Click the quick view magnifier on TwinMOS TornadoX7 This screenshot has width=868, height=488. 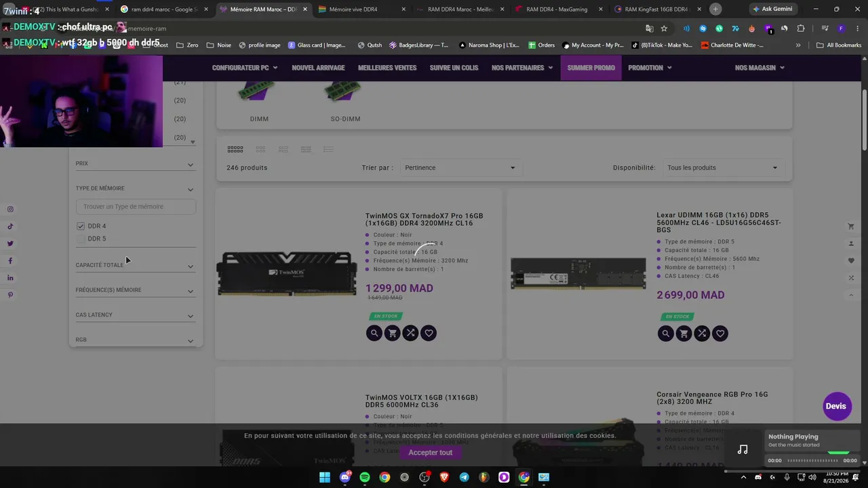coord(374,333)
